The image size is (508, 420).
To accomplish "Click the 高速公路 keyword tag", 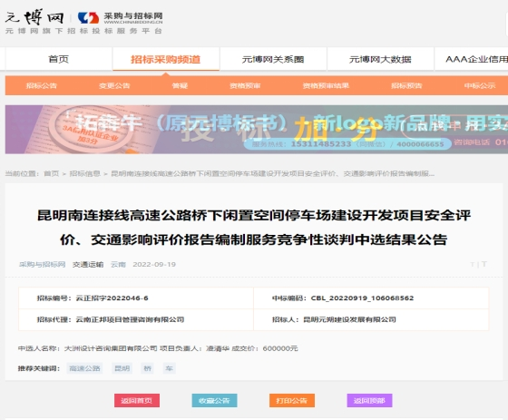I will click(84, 368).
